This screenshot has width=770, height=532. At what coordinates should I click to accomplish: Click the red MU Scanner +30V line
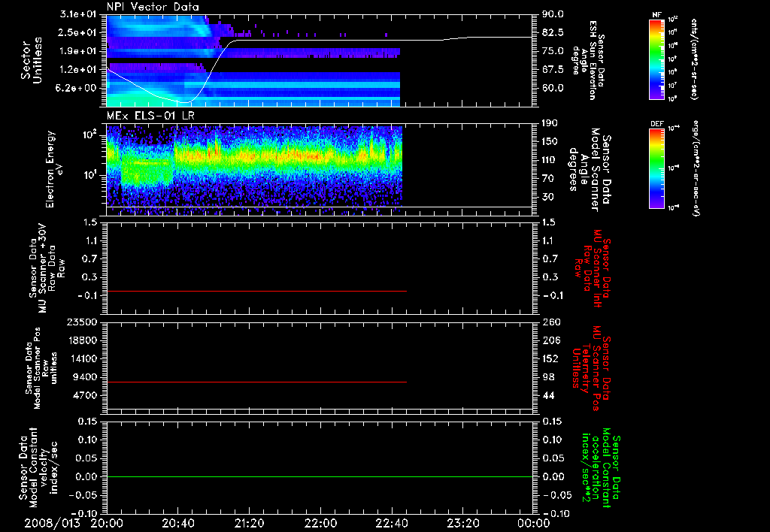pyautogui.click(x=256, y=291)
